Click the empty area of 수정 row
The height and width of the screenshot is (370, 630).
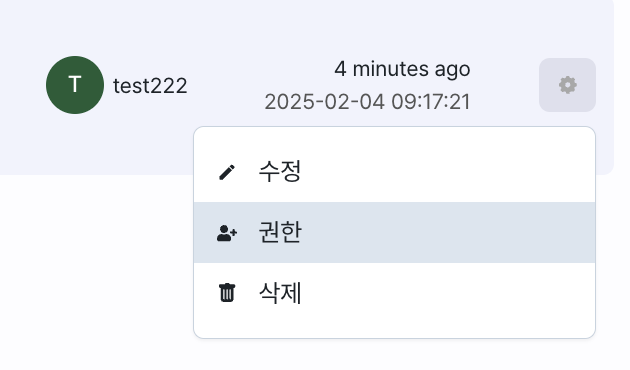coord(442,172)
